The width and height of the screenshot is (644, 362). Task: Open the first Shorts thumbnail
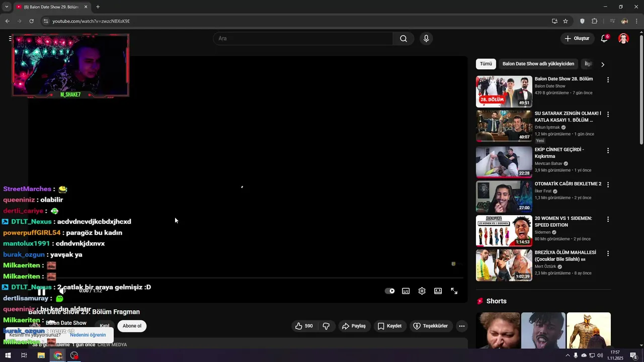click(x=498, y=330)
